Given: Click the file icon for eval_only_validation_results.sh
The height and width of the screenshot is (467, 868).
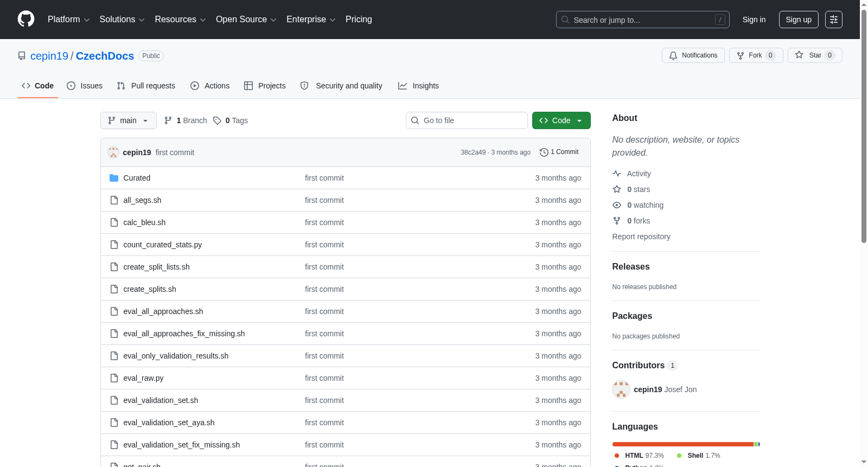Looking at the screenshot, I should 114,356.
